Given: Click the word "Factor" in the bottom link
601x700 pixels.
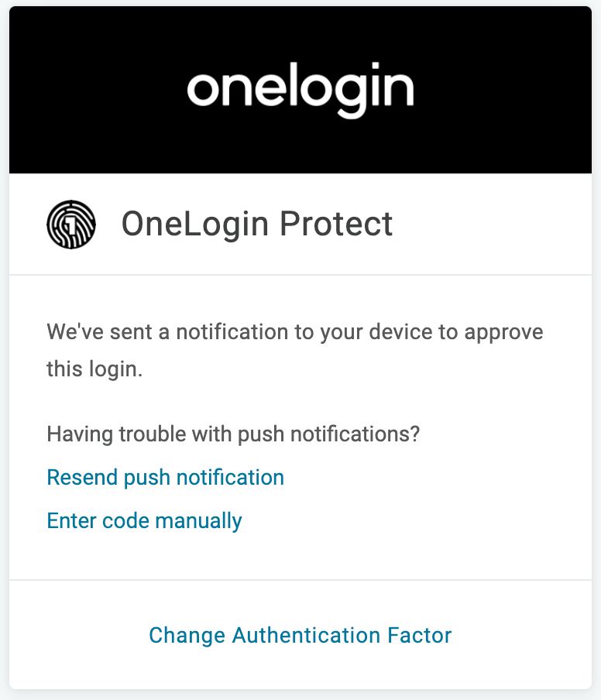Looking at the screenshot, I should coord(420,635).
